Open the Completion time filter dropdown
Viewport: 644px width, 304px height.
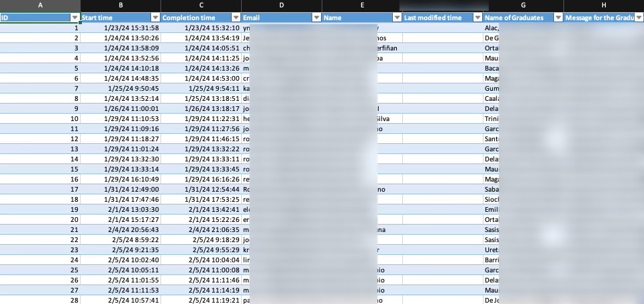(x=236, y=17)
